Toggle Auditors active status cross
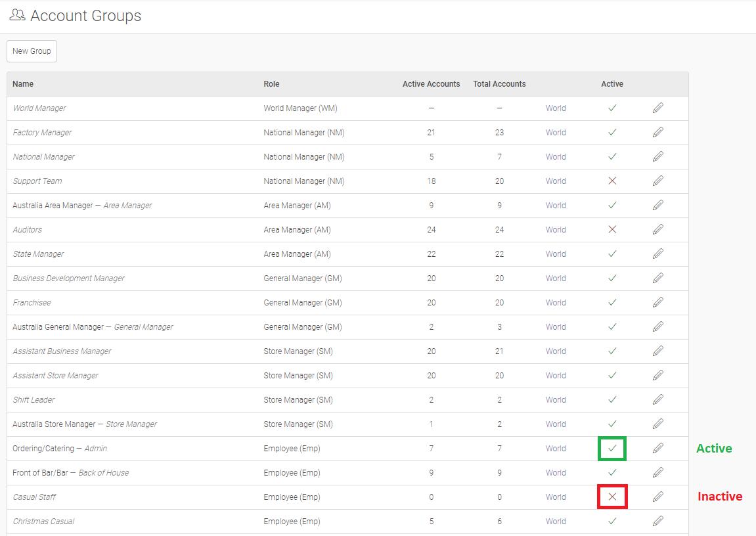 (612, 229)
